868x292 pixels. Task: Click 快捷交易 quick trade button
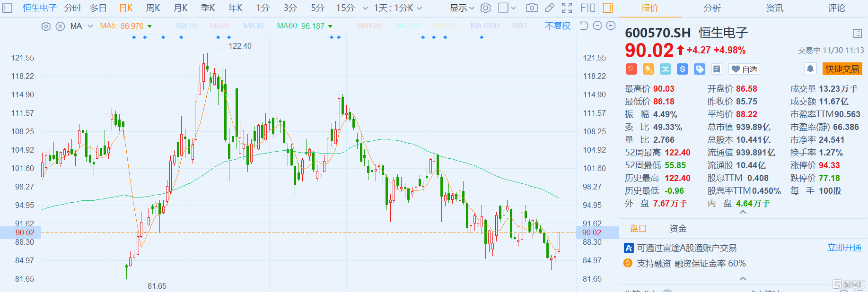842,69
